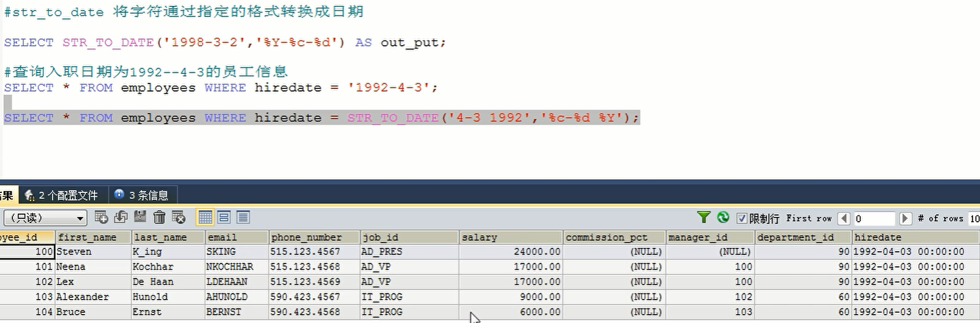Select the partially visible 结果 results tab
The image size is (980, 323).
tap(8, 195)
